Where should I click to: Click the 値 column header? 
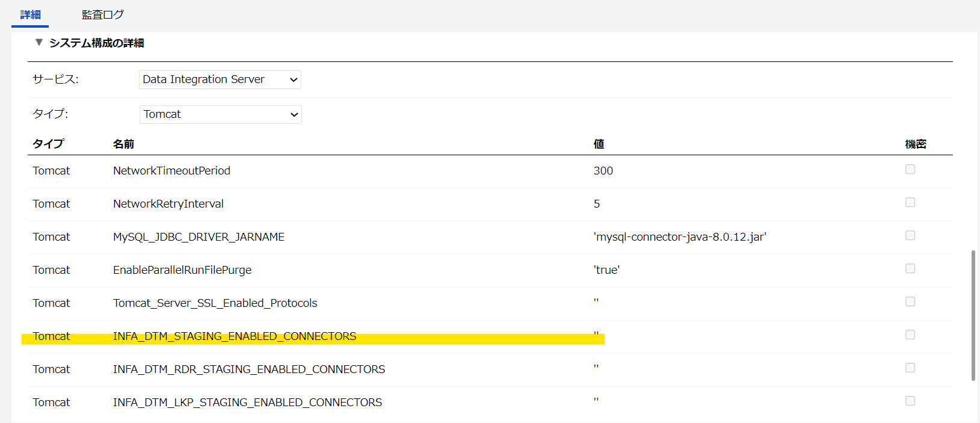[x=599, y=144]
